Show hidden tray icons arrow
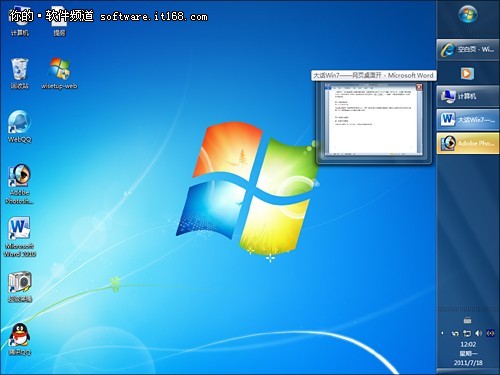Image resolution: width=500 pixels, height=375 pixels. 442,333
